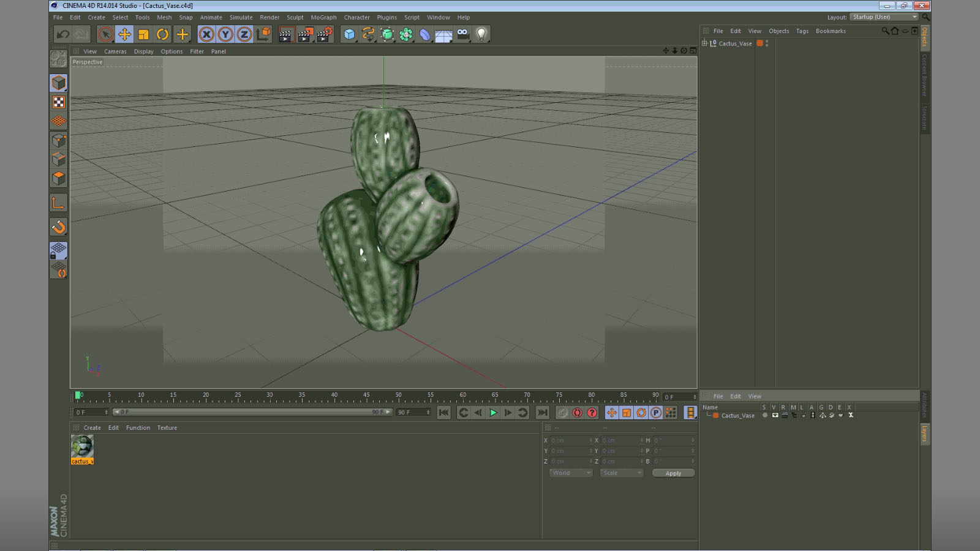Click the orange layer color swatch for Cactus_Vase
Screen dimensions: 980x551
759,43
